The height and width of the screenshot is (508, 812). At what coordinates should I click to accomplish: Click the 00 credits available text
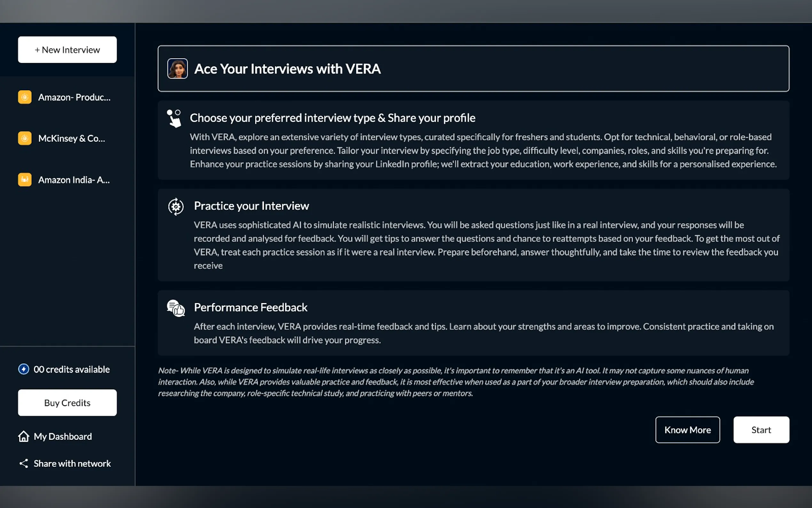72,369
